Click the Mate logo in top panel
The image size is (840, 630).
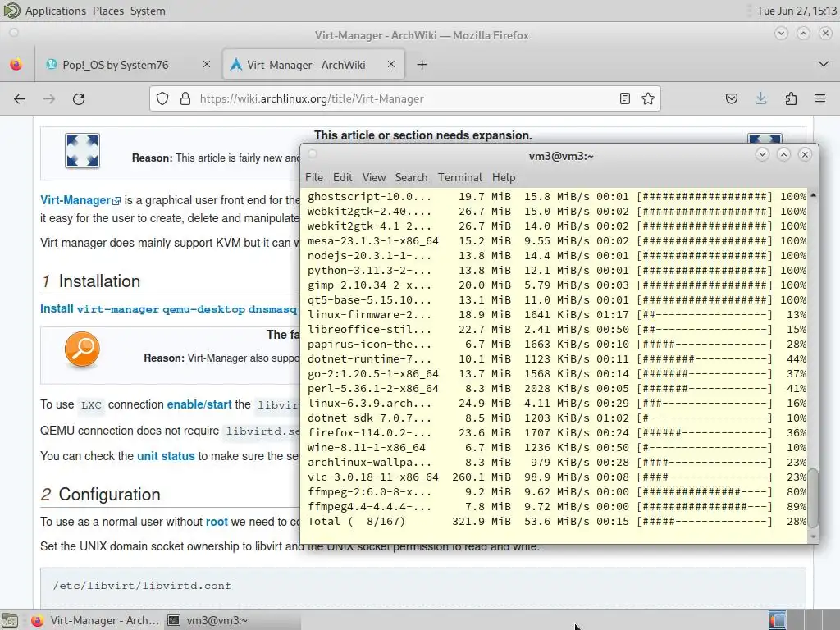11,11
